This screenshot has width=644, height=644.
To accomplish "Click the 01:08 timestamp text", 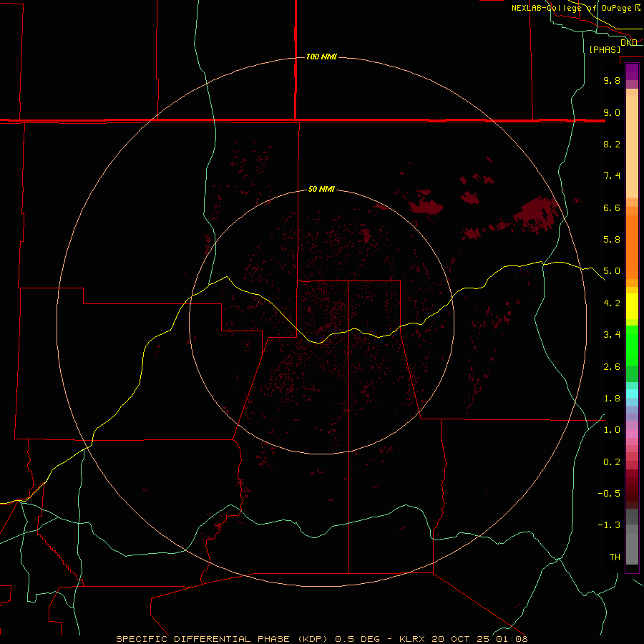I will tap(512, 639).
